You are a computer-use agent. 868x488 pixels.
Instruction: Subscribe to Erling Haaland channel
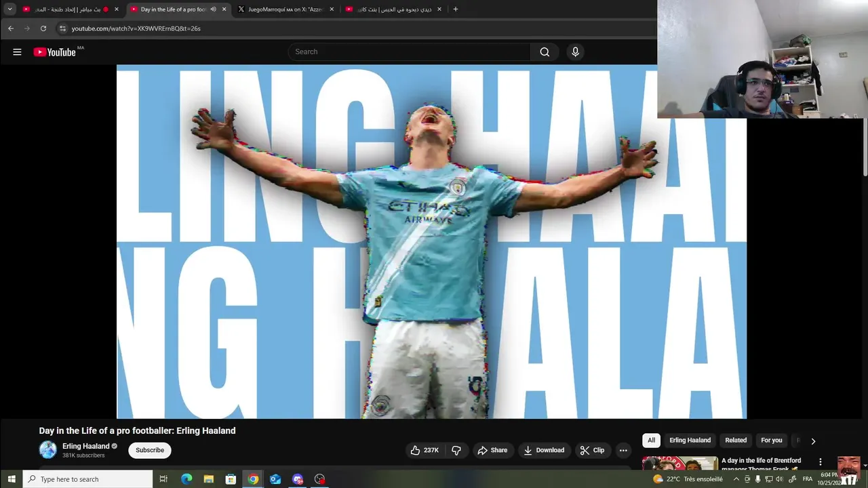pos(150,450)
